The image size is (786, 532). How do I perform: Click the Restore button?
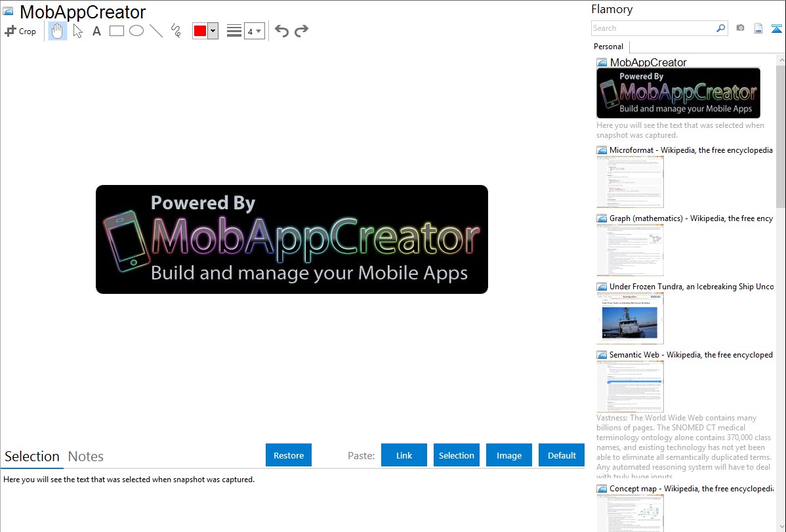tap(289, 455)
